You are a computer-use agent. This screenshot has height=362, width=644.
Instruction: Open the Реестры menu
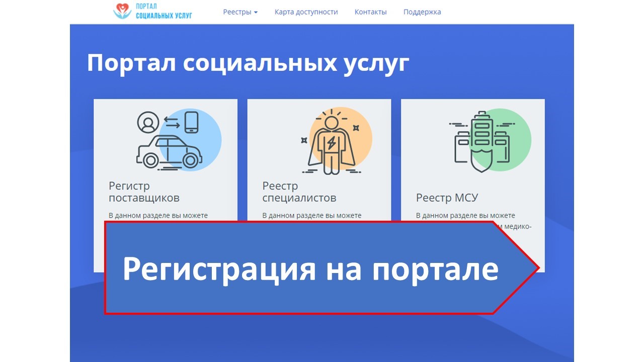[237, 12]
